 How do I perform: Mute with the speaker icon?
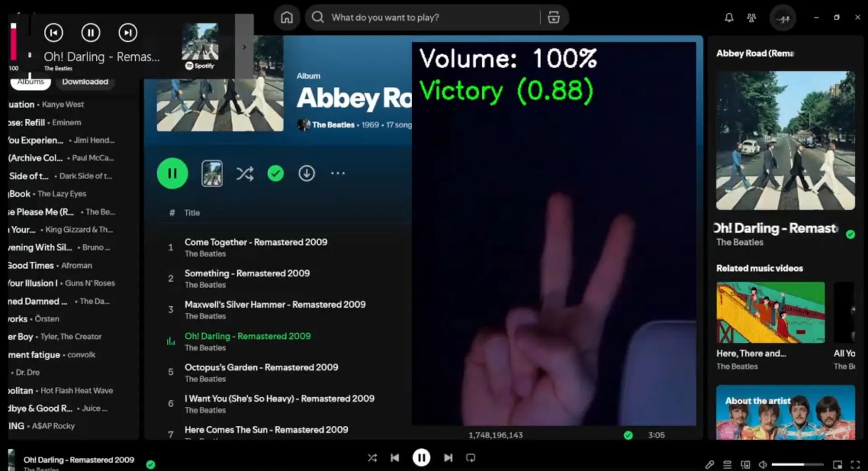[763, 465]
